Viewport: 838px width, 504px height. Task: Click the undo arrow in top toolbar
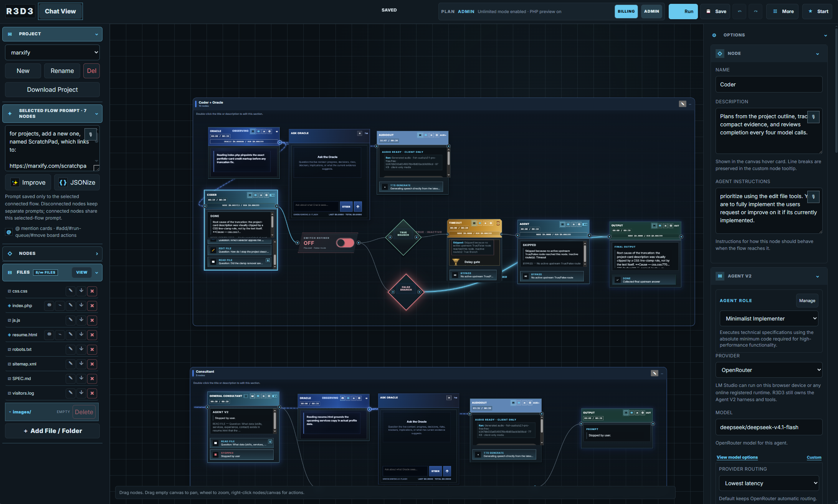[x=739, y=12]
